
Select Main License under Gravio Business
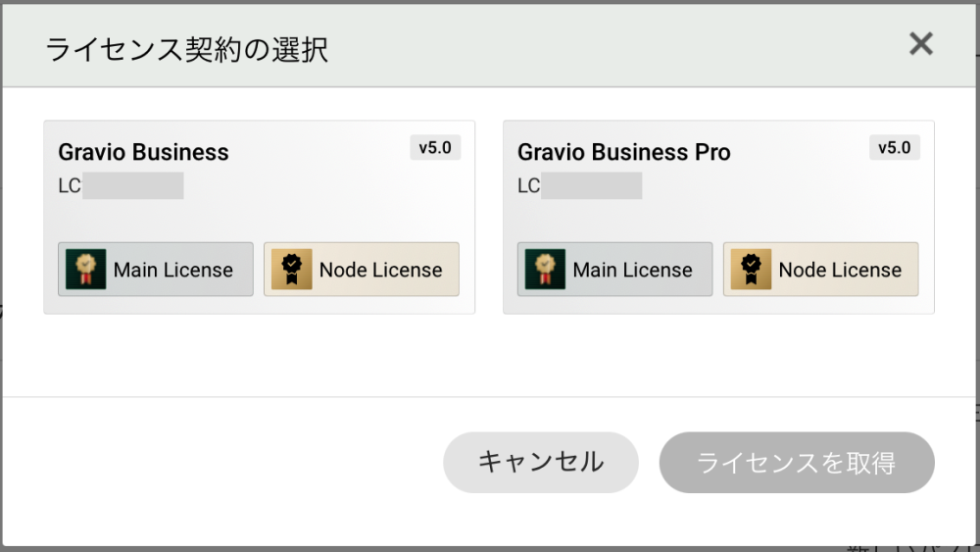coord(156,270)
